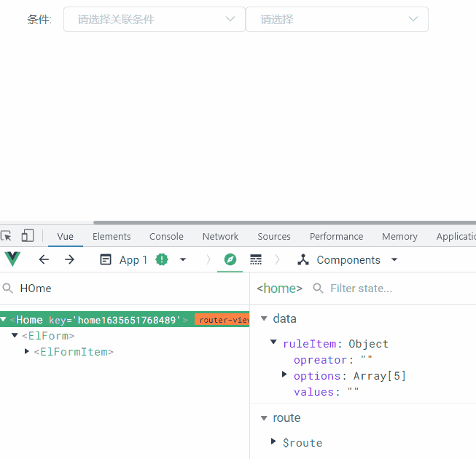476x459 pixels.
Task: Select the inspector compass icon
Action: tap(230, 259)
